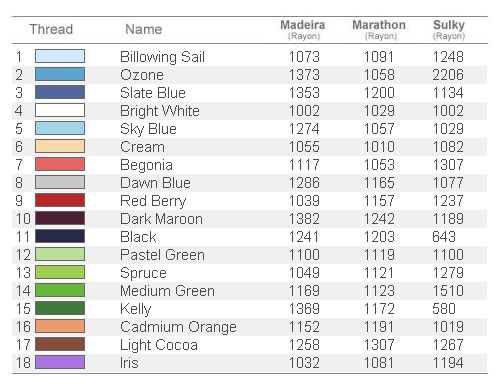Click the Iris purple swatch
Screen dimensions: 500x384
(60, 362)
